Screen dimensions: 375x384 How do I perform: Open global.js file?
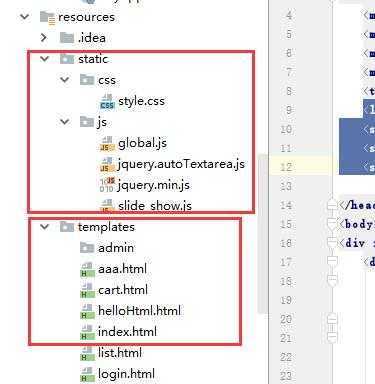point(142,143)
